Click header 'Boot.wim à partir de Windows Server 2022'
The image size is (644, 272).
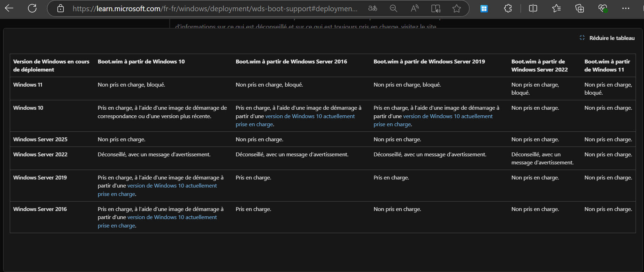(x=540, y=66)
